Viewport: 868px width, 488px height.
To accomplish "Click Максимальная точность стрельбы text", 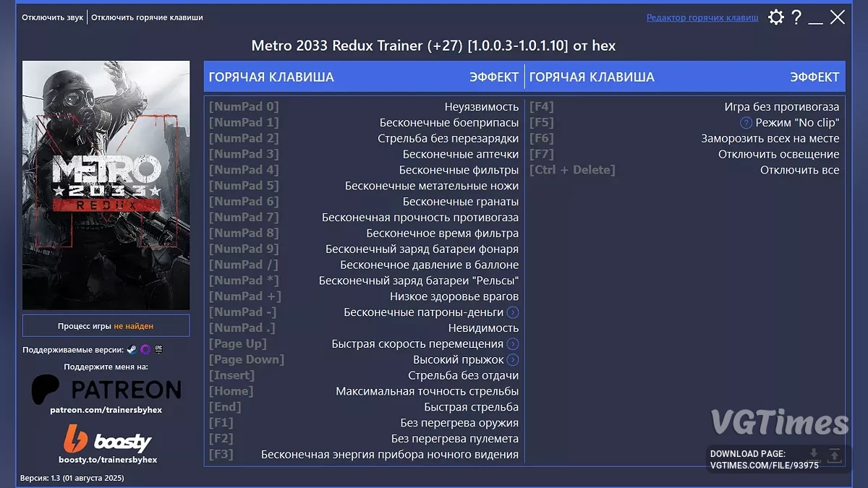I will click(x=427, y=391).
